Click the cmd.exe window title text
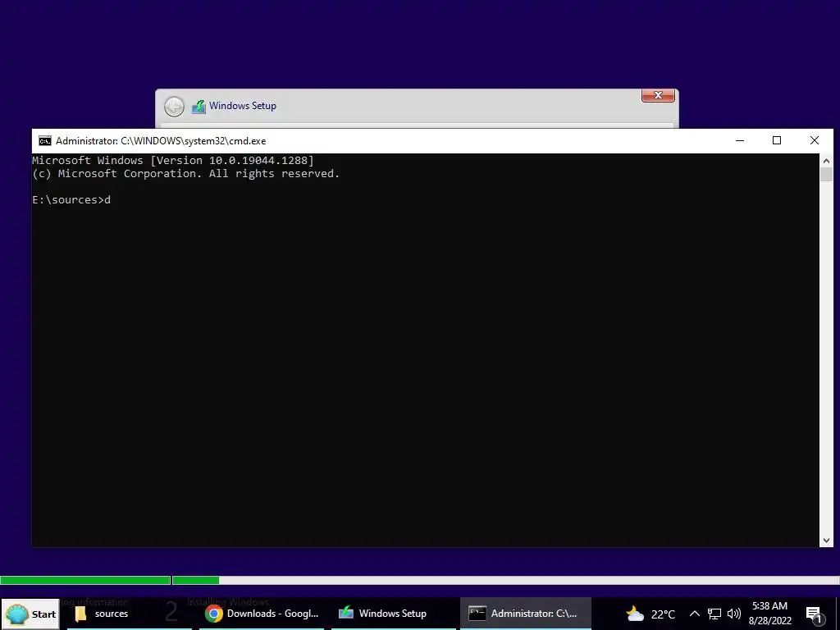This screenshot has width=840, height=630. pos(161,141)
